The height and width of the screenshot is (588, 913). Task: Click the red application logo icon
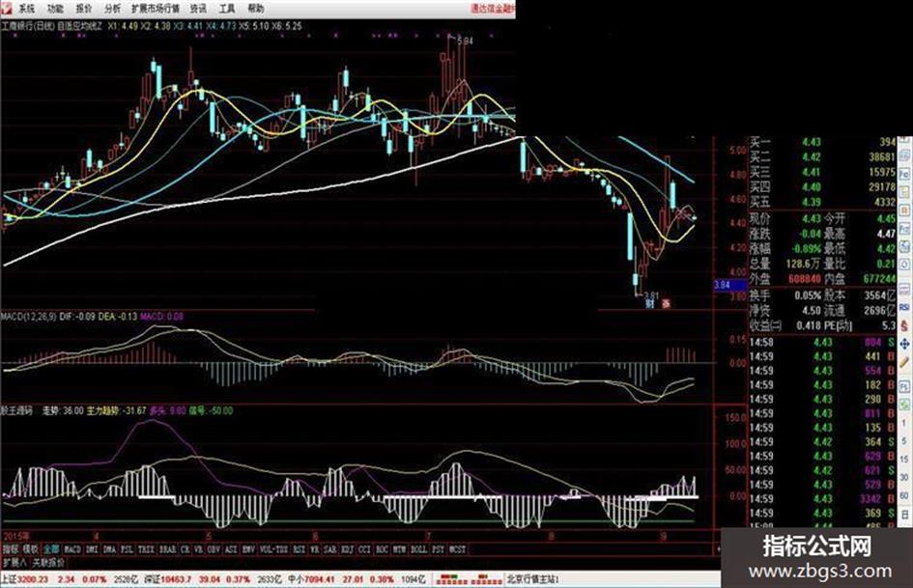(x=6, y=8)
